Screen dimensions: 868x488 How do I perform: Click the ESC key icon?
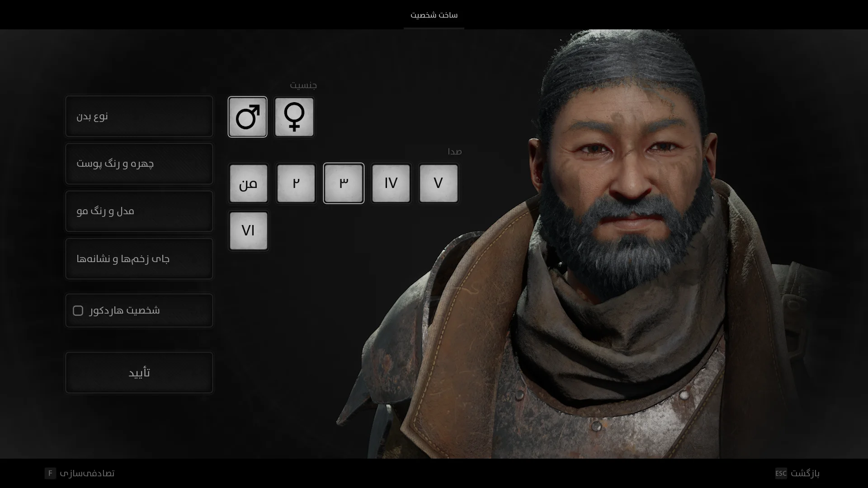[781, 473]
